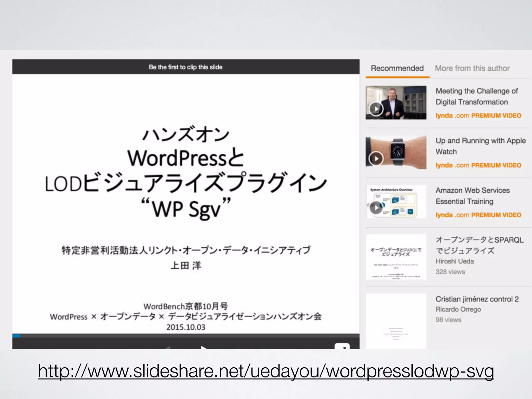Click the 328 views count
The image size is (532, 399).
450,272
